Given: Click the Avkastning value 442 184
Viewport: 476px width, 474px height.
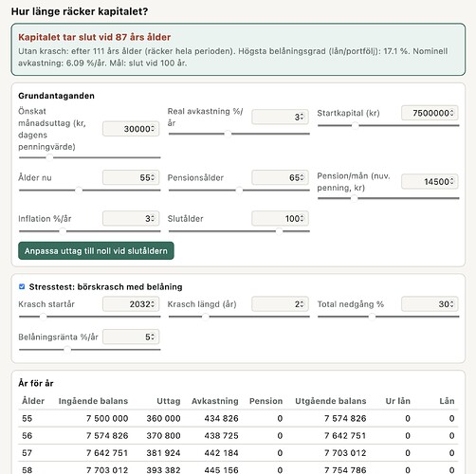Looking at the screenshot, I should (221, 453).
